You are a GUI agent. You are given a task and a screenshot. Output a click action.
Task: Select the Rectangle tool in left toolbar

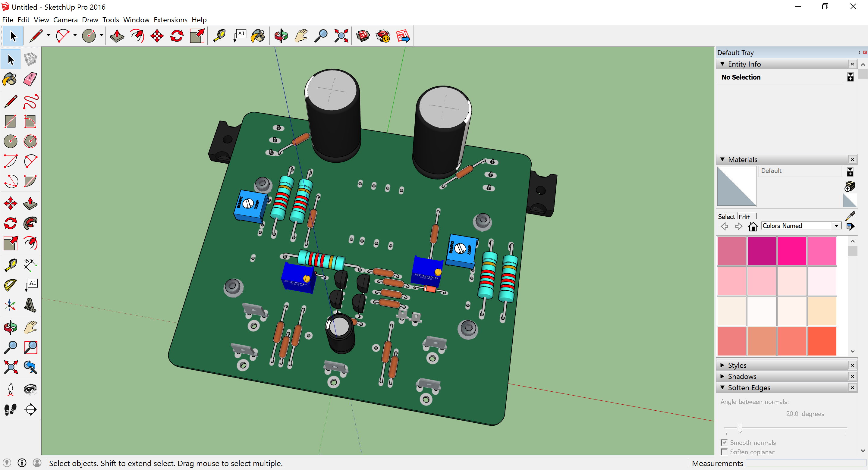[11, 122]
